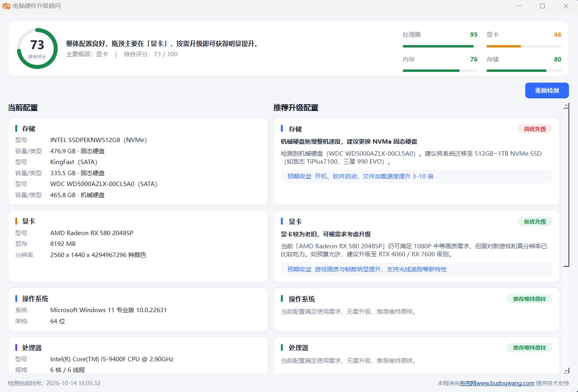The width and height of the screenshot is (578, 392).
Task: Click the 内存 score bar
Action: pyautogui.click(x=440, y=71)
